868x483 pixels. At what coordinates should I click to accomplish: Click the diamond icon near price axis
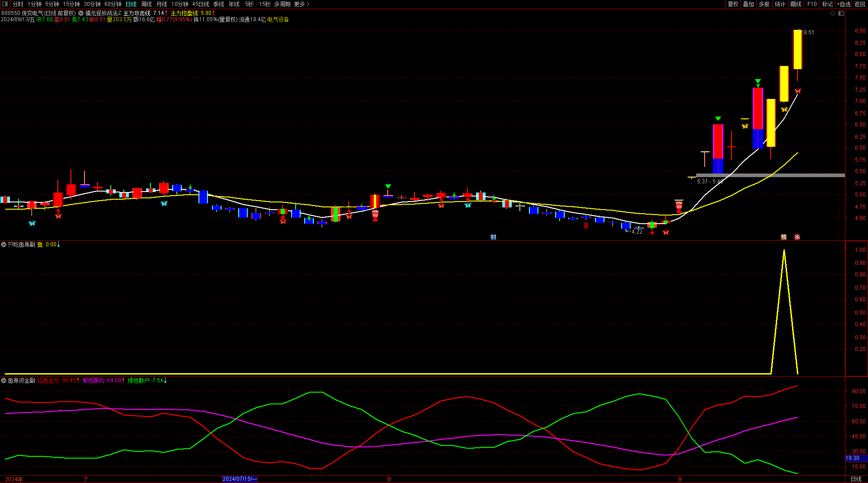pyautogui.click(x=833, y=14)
